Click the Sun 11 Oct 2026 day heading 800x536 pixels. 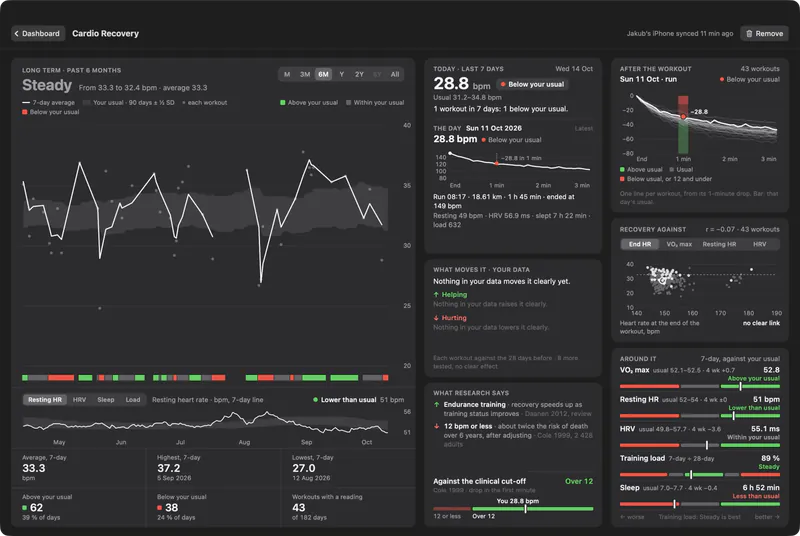coord(494,128)
